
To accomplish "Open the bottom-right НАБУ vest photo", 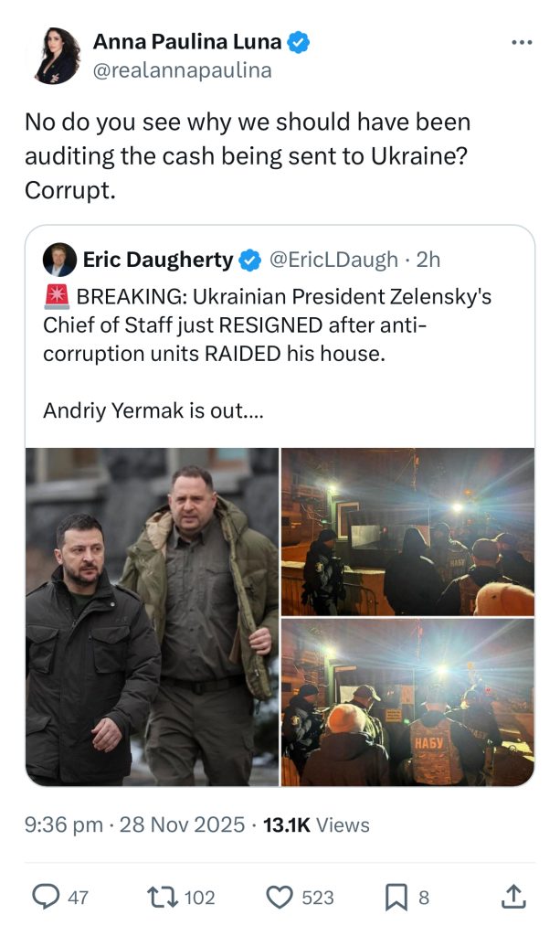I will pos(407,702).
